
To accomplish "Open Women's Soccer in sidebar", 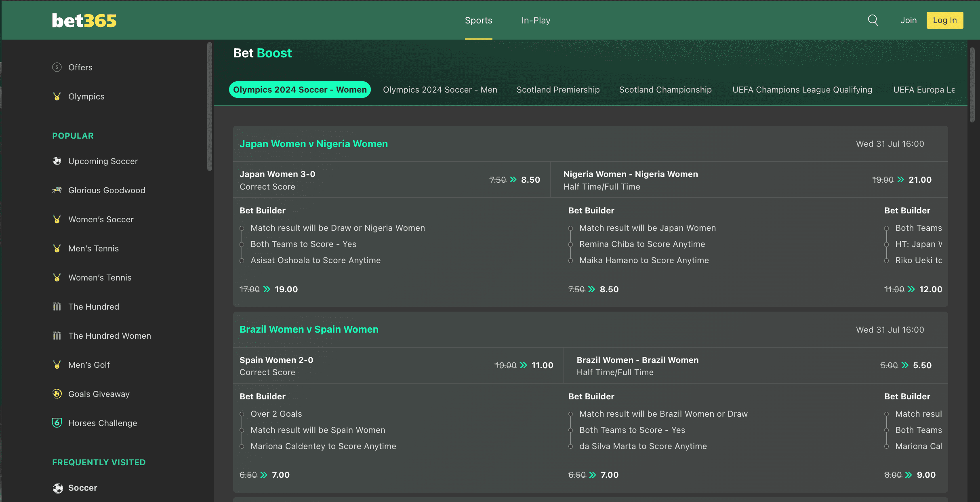I will pos(101,219).
